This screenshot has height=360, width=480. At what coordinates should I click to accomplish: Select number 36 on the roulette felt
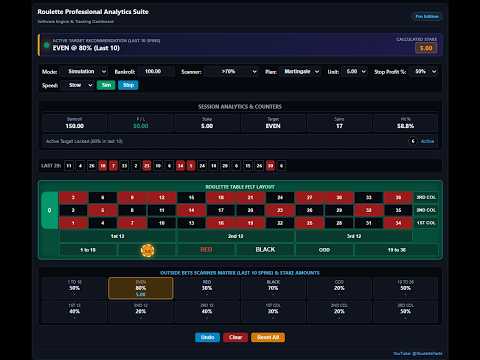[398, 197]
